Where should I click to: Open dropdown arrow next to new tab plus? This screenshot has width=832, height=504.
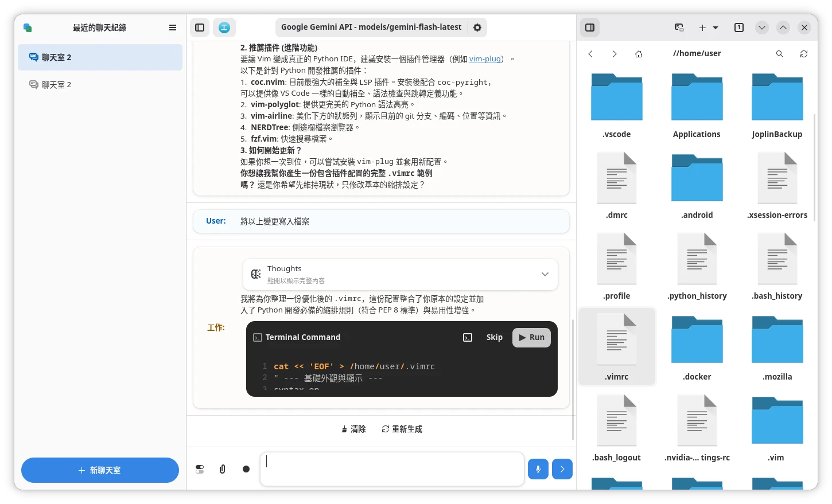pyautogui.click(x=716, y=28)
